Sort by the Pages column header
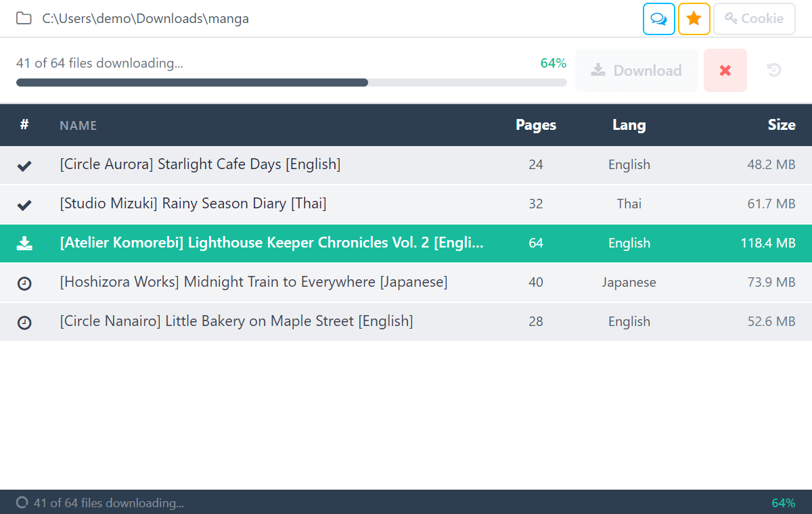Screen dimensions: 812x514 point(536,124)
